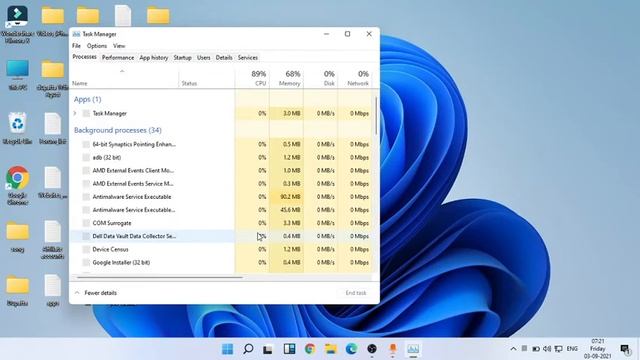This screenshot has height=360, width=640.
Task: Click the process list vertical scrollbar
Action: (x=376, y=116)
